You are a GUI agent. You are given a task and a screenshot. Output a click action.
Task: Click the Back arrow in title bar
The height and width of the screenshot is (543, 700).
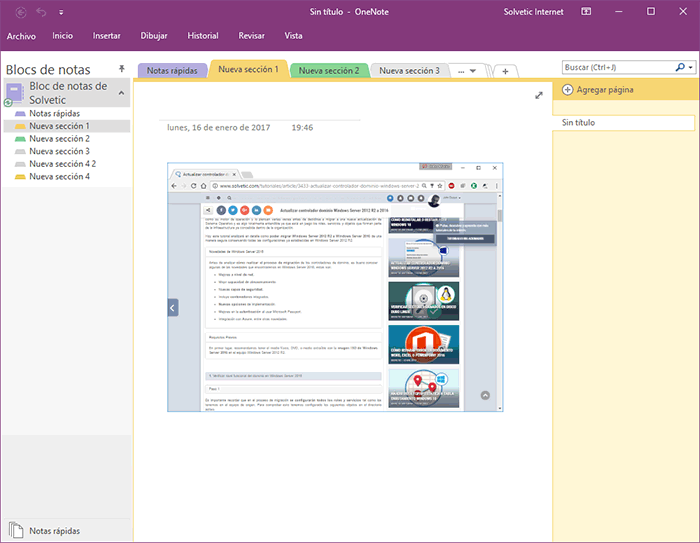21,13
